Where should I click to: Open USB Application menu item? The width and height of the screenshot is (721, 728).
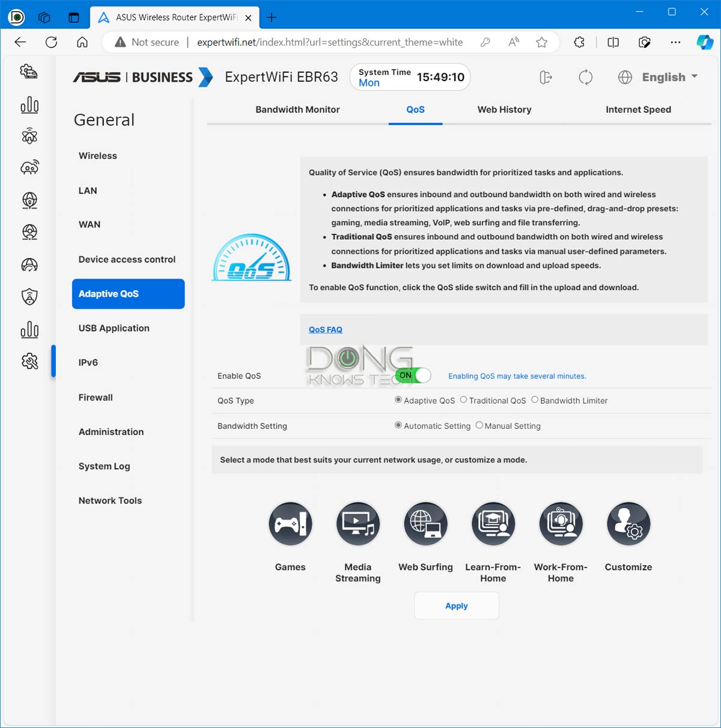coord(114,328)
